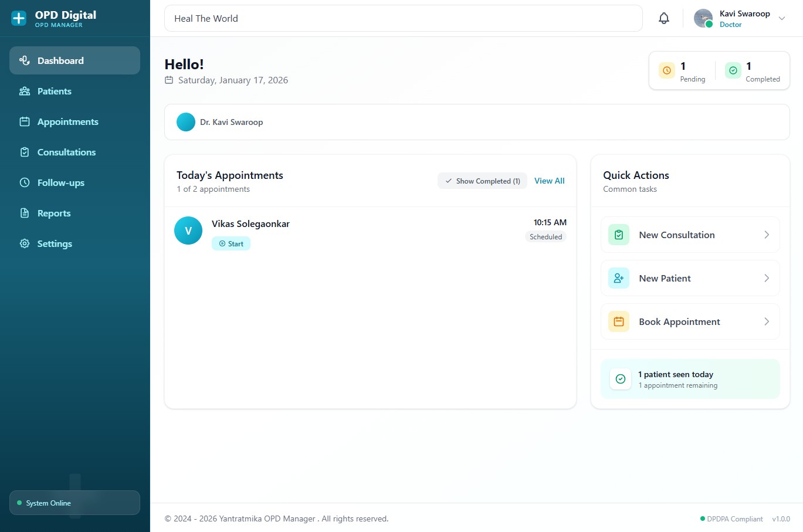Click the Book Appointment calendar icon
The height and width of the screenshot is (532, 803).
(x=618, y=321)
